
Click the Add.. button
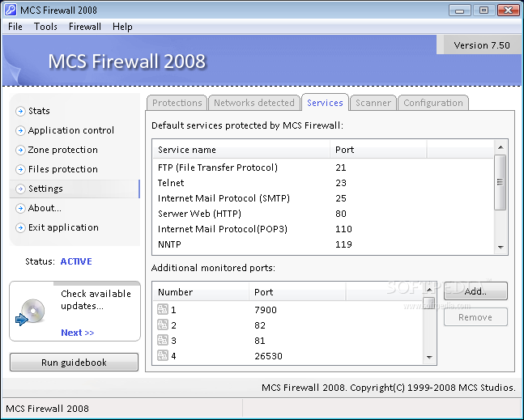point(475,291)
